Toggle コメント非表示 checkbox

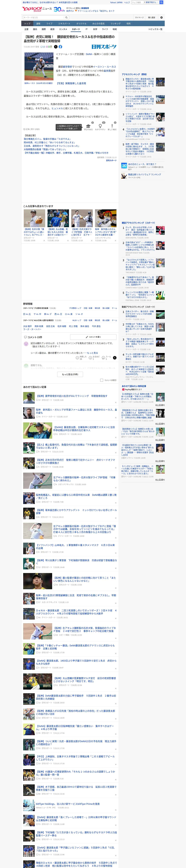click(x=102, y=380)
